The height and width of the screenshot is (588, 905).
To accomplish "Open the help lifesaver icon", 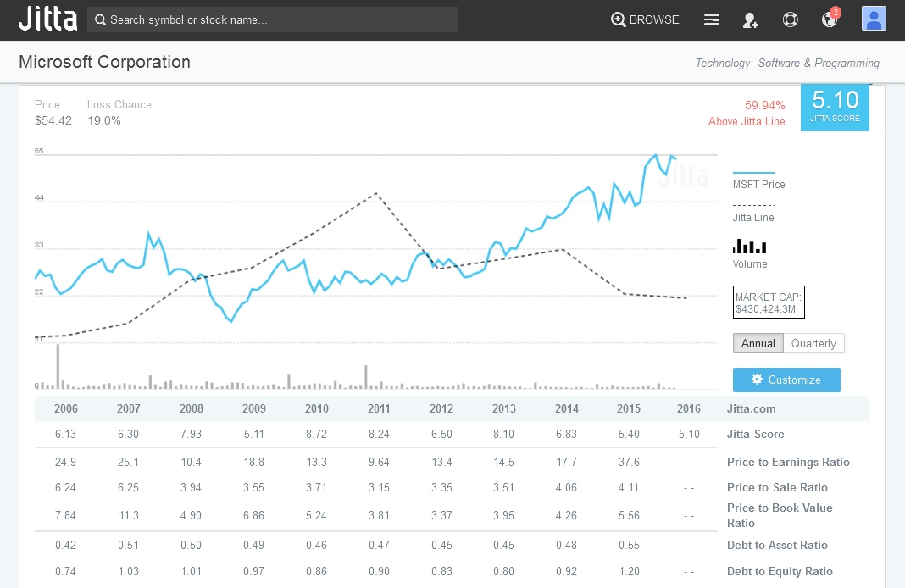I will [790, 19].
